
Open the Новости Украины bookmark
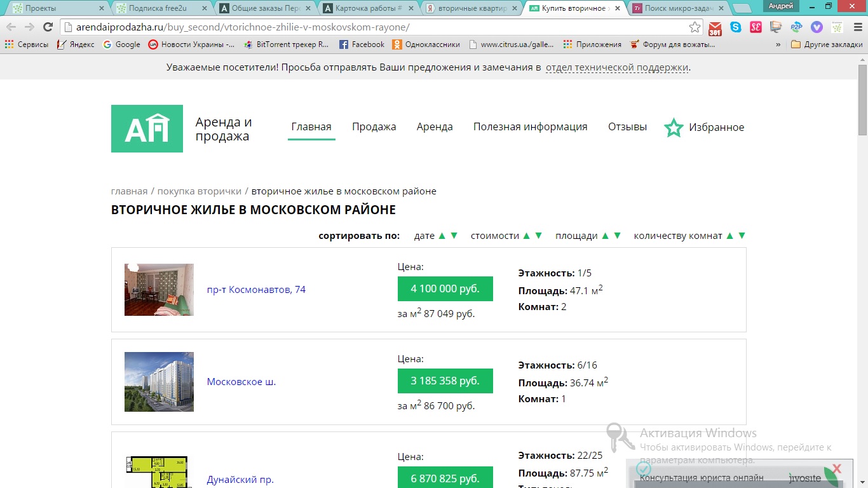[191, 44]
